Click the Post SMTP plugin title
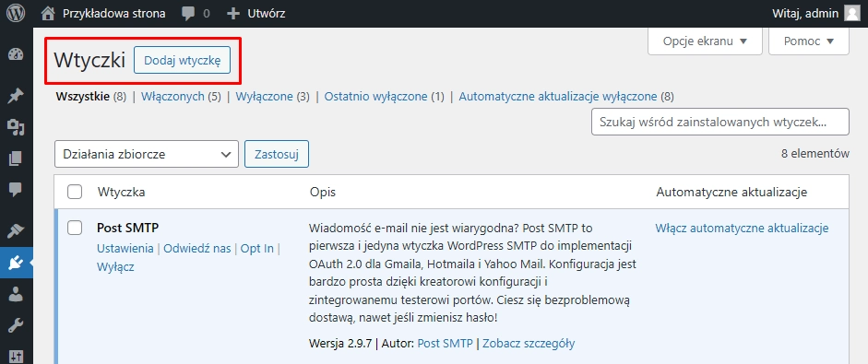 point(128,228)
